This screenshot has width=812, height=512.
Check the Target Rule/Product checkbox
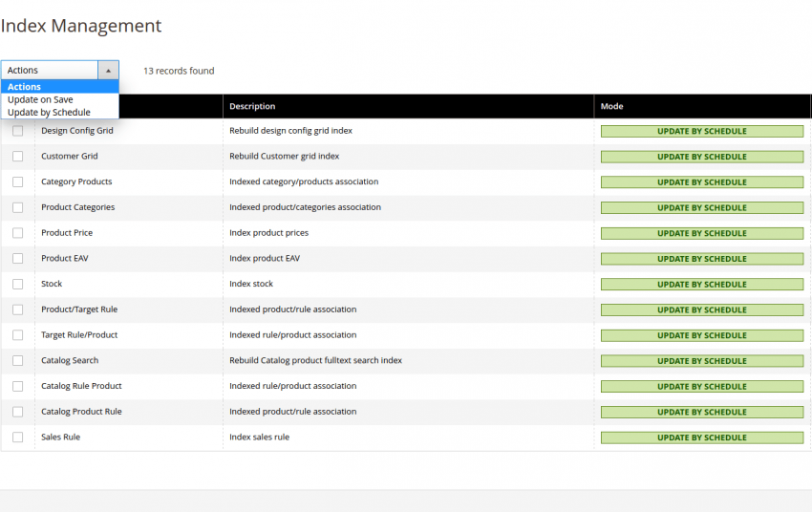click(17, 335)
